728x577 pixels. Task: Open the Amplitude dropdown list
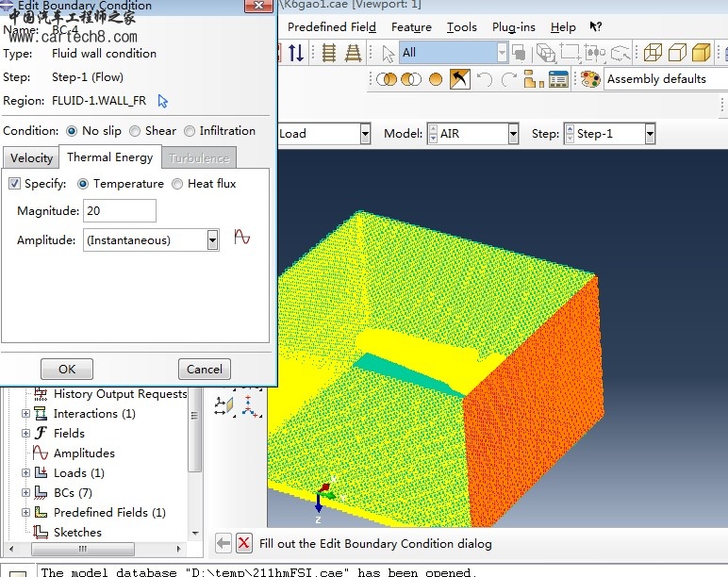213,240
